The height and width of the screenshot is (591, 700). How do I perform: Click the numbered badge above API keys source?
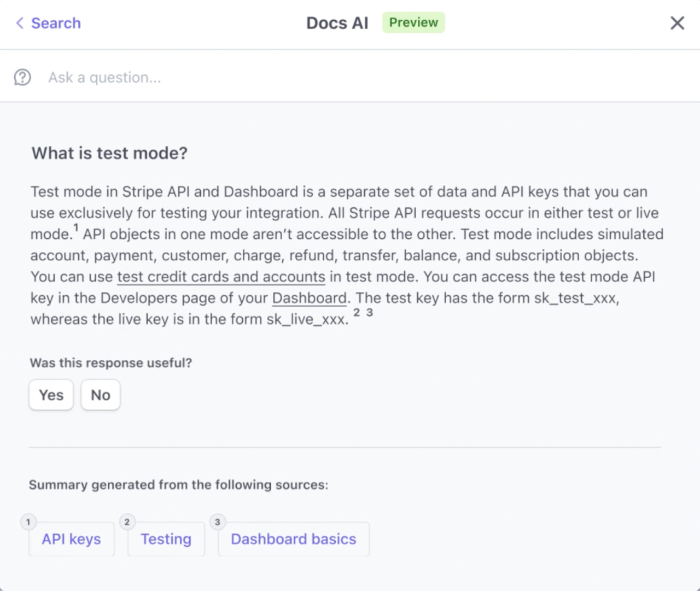28,522
